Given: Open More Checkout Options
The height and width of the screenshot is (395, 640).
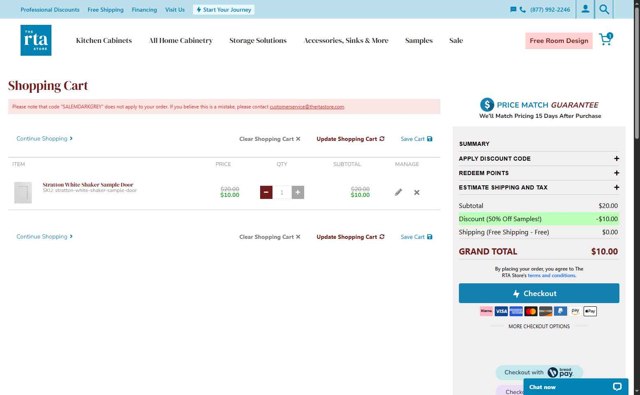Looking at the screenshot, I should click(x=539, y=326).
